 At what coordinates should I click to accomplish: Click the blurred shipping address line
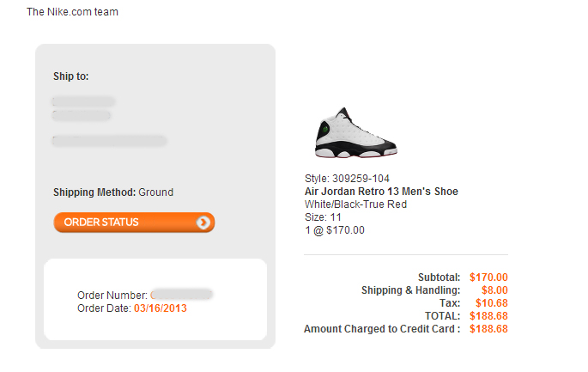(x=109, y=141)
